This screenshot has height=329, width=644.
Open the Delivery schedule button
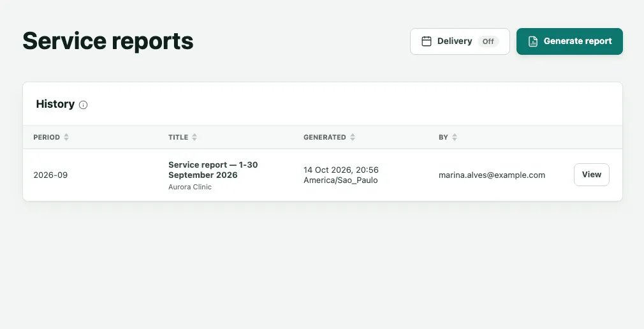(x=460, y=41)
